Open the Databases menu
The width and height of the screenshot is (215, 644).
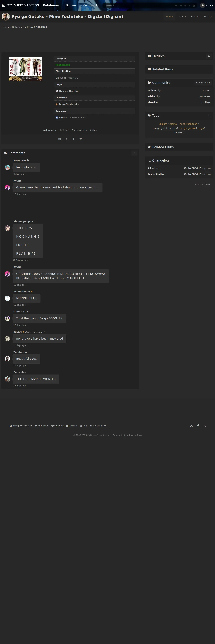51,5
